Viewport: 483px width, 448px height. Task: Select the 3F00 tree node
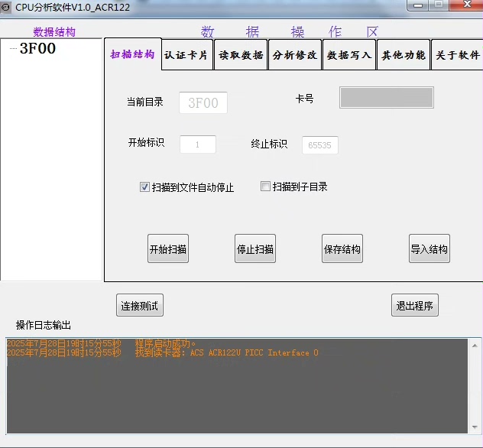point(37,48)
